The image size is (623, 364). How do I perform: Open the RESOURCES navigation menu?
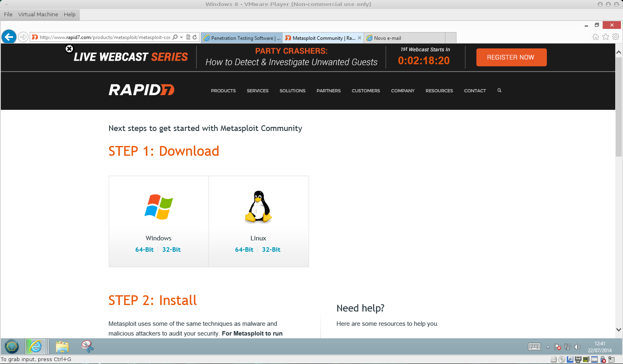(x=439, y=91)
